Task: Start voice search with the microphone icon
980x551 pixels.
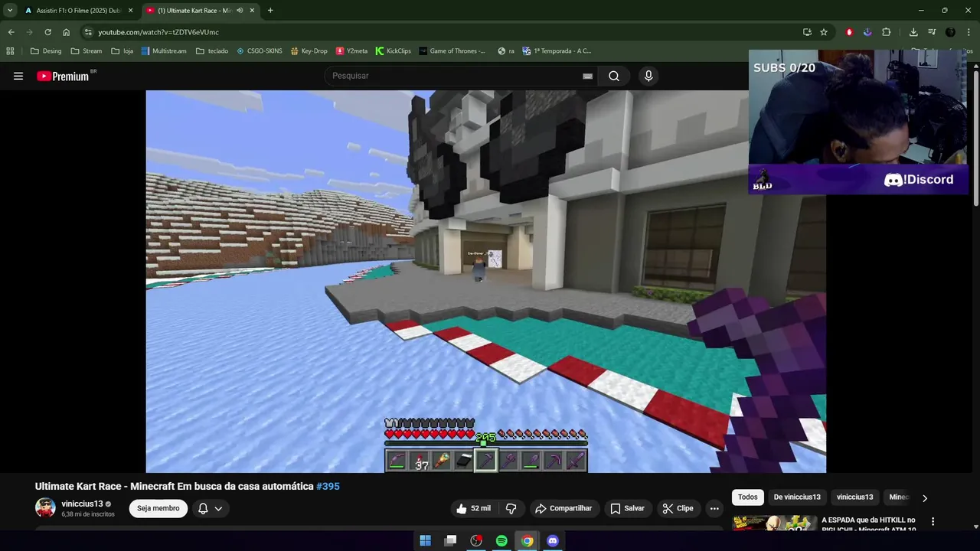Action: pyautogui.click(x=648, y=76)
